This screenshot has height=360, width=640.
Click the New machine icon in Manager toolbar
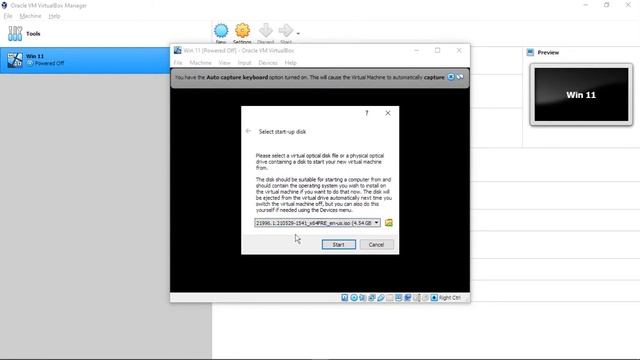tap(221, 31)
